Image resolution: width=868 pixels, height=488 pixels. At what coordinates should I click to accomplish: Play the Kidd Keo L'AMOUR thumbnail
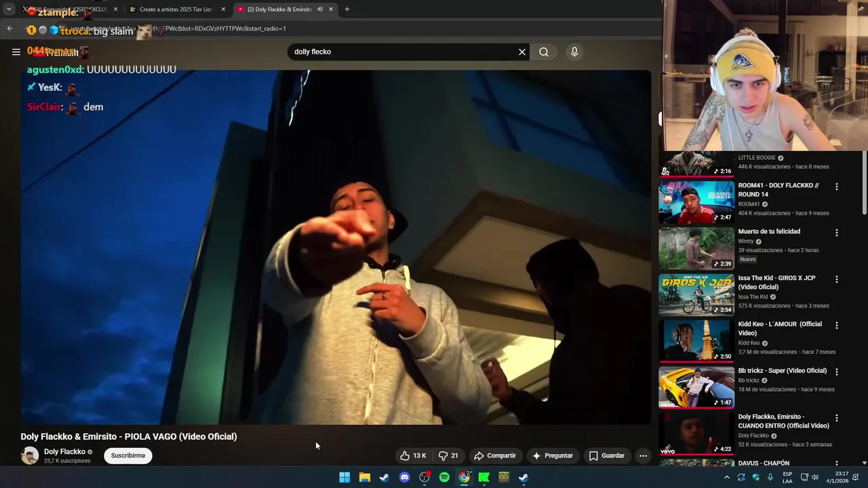pos(696,341)
